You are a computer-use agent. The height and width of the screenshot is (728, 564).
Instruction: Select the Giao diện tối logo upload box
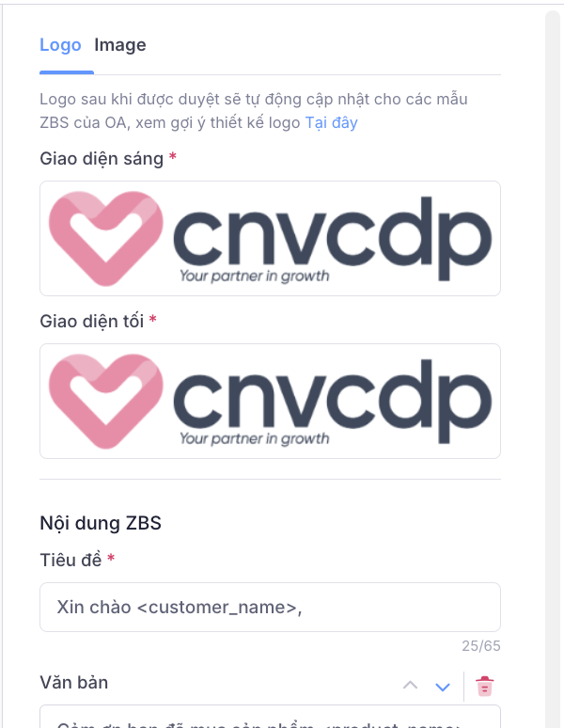click(x=270, y=401)
